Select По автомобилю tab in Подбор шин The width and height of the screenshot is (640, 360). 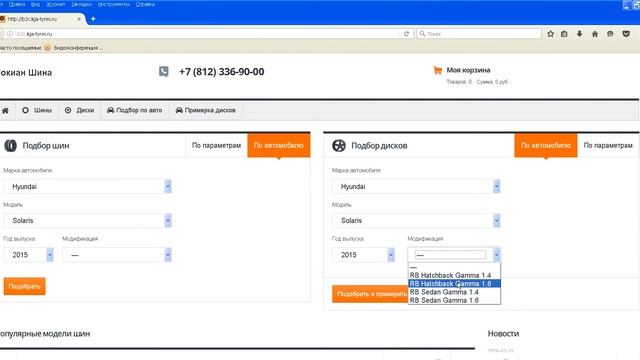coord(279,145)
